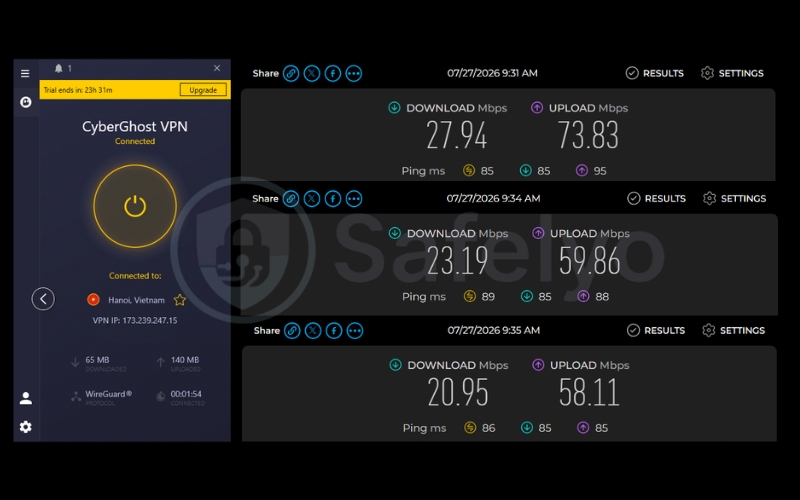Click the 59.86 upload speed value

[589, 261]
